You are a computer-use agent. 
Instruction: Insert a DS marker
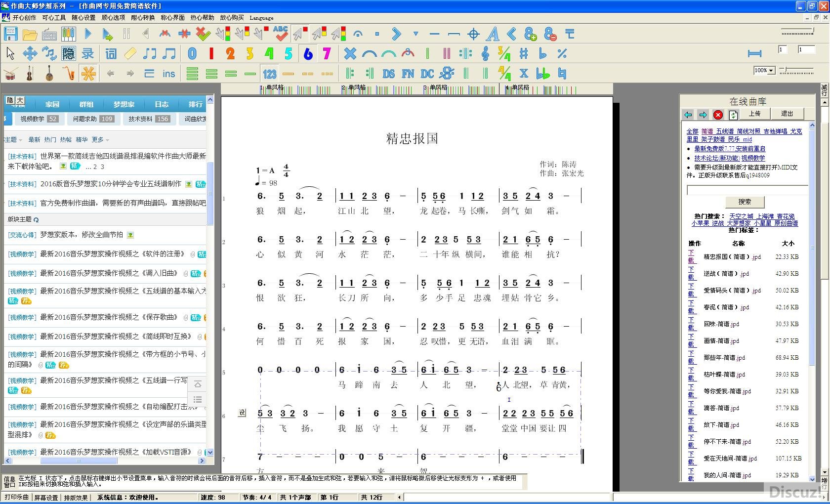tap(388, 74)
